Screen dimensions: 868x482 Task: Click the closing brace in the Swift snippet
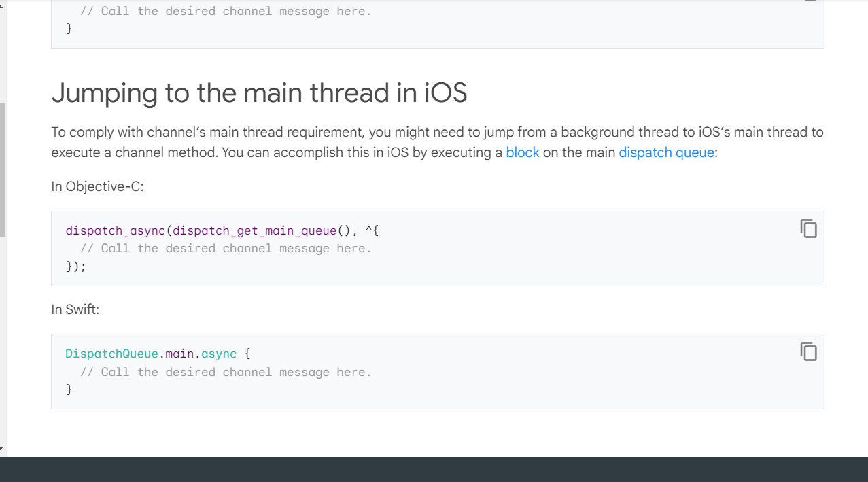(x=69, y=389)
